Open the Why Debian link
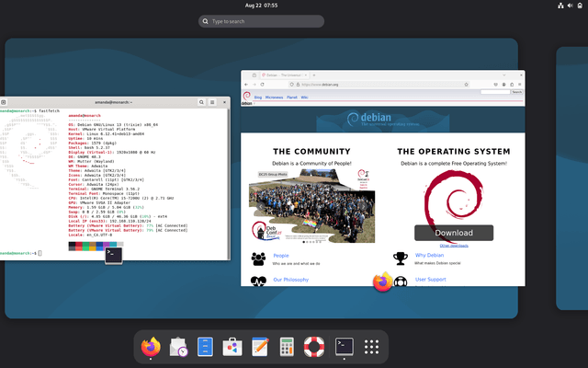 point(429,255)
